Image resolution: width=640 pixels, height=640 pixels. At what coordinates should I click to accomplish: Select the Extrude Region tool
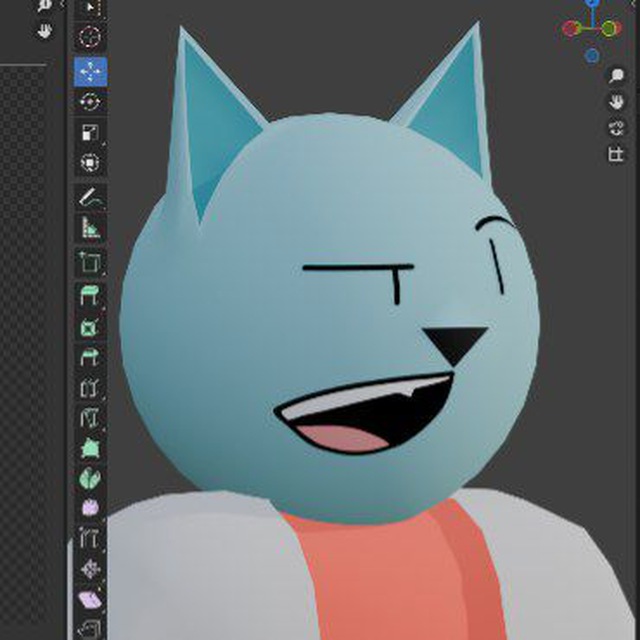(x=90, y=295)
